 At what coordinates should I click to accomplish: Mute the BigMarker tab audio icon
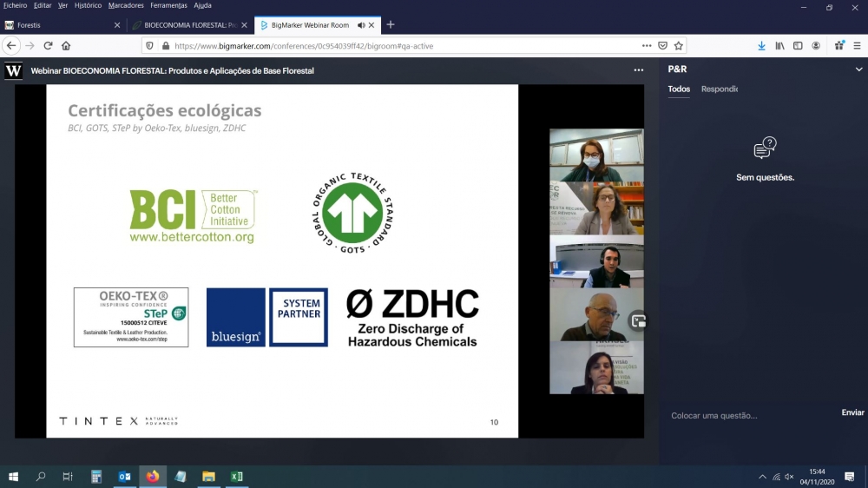click(x=361, y=25)
